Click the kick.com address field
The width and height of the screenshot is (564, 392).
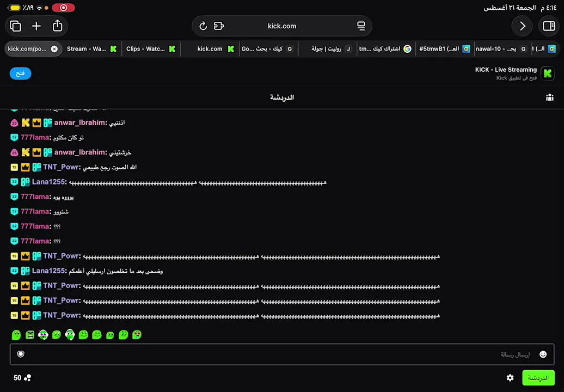click(282, 26)
